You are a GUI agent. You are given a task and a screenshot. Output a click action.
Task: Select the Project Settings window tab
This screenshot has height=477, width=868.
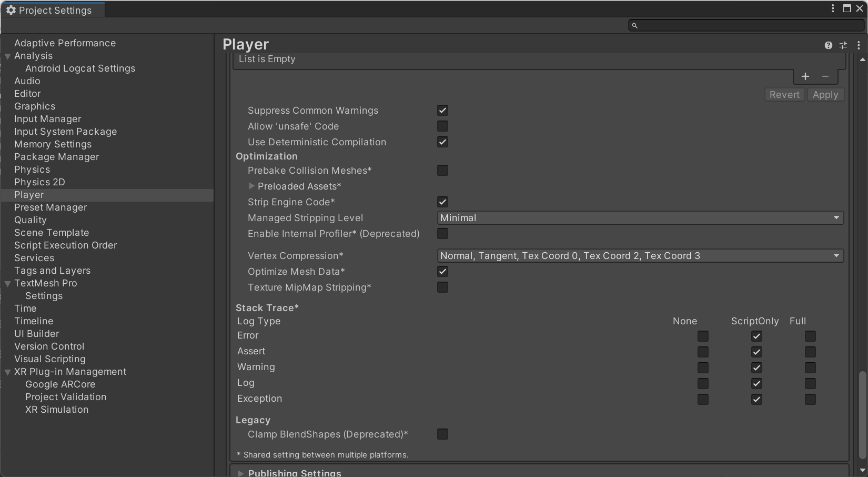(53, 10)
